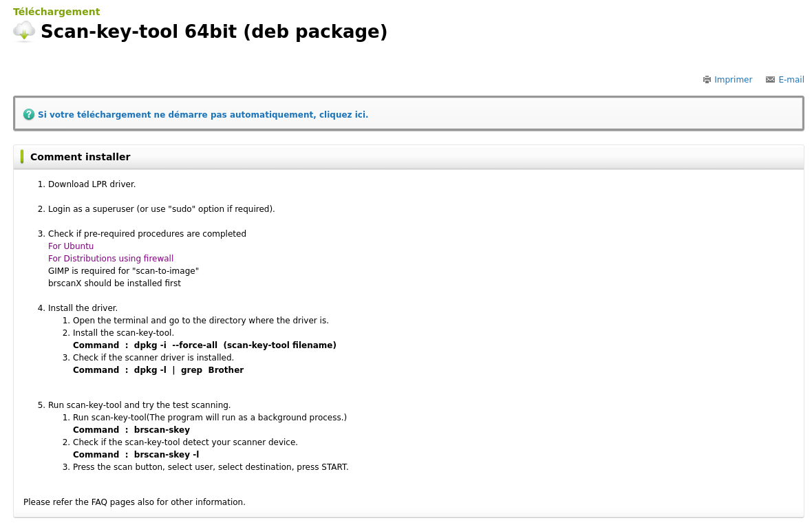Open the E-mail share link
812x527 pixels.
[791, 80]
